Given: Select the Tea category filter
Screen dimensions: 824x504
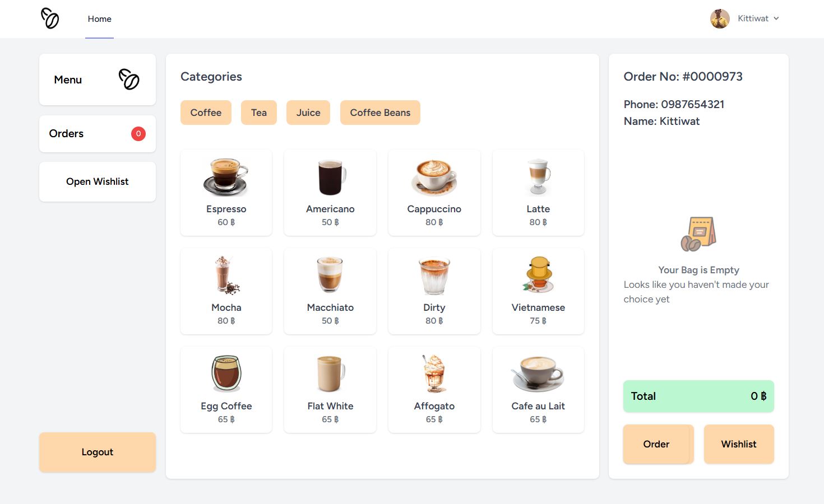Looking at the screenshot, I should click(x=259, y=113).
